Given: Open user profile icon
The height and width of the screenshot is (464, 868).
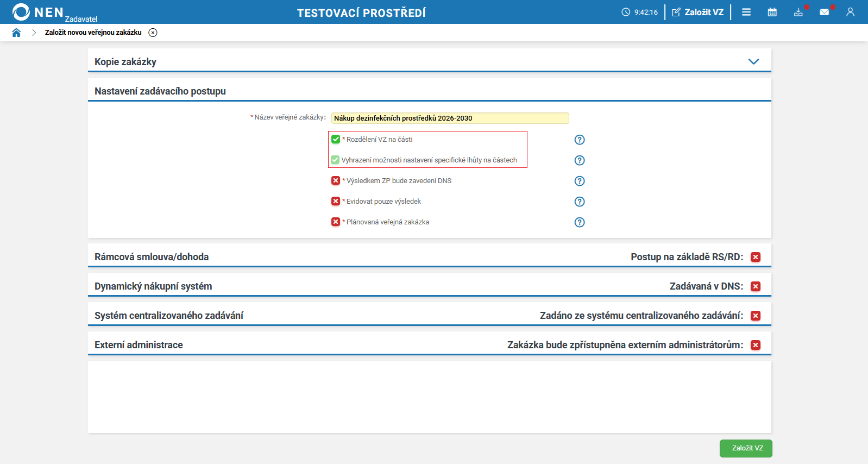Looking at the screenshot, I should (850, 12).
